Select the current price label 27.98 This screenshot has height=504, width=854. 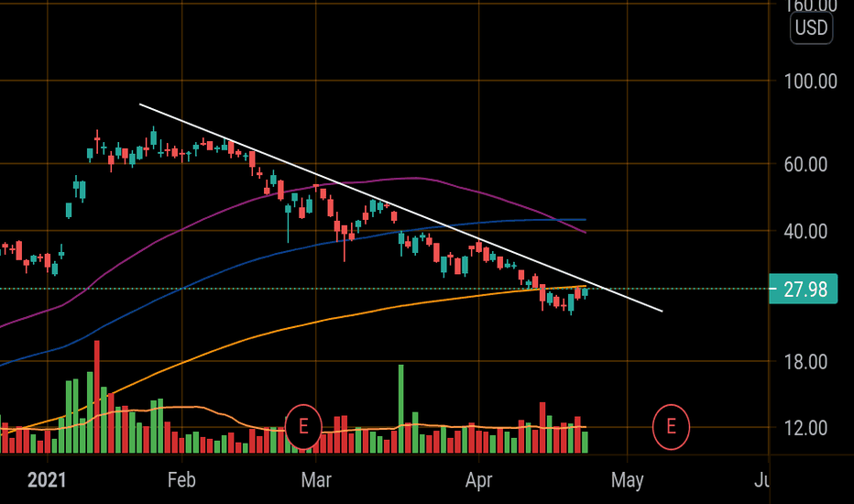click(x=804, y=290)
